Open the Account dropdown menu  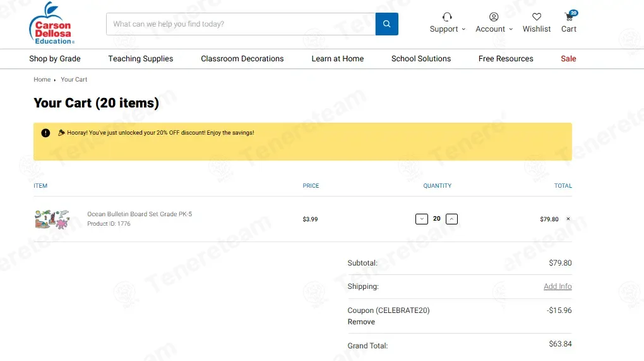click(x=494, y=23)
